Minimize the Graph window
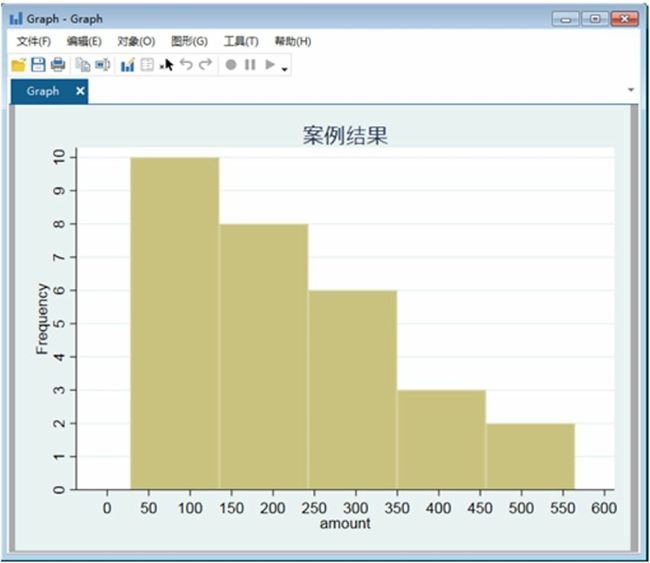 565,19
